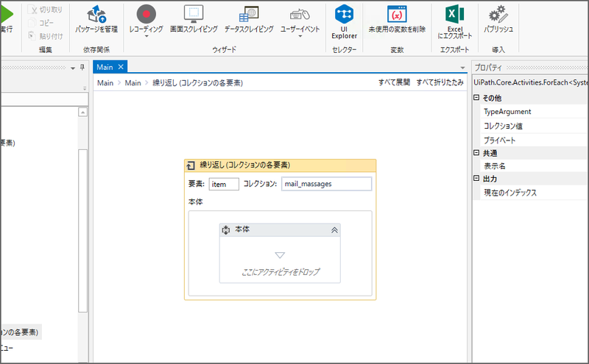Open the document tab list dropdown
The image size is (589, 364).
tap(462, 68)
